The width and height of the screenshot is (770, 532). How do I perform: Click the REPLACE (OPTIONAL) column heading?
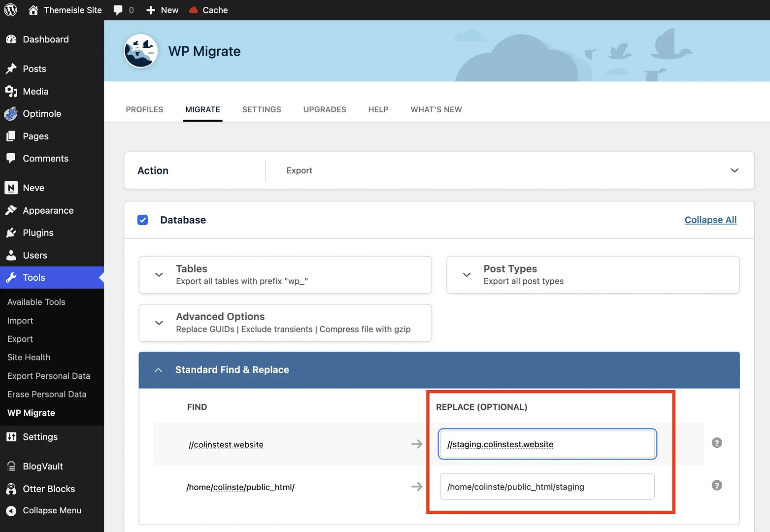tap(481, 407)
